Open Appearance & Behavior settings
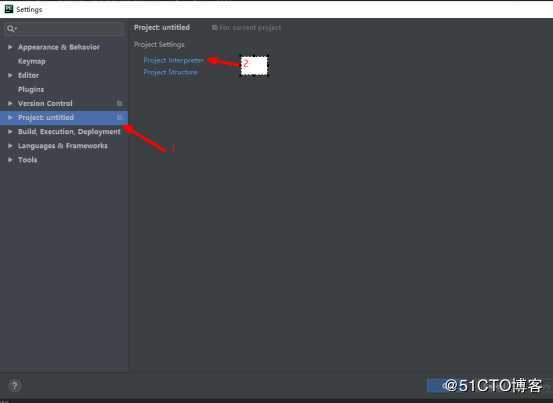Viewport: 553px width, 403px height. (x=59, y=47)
